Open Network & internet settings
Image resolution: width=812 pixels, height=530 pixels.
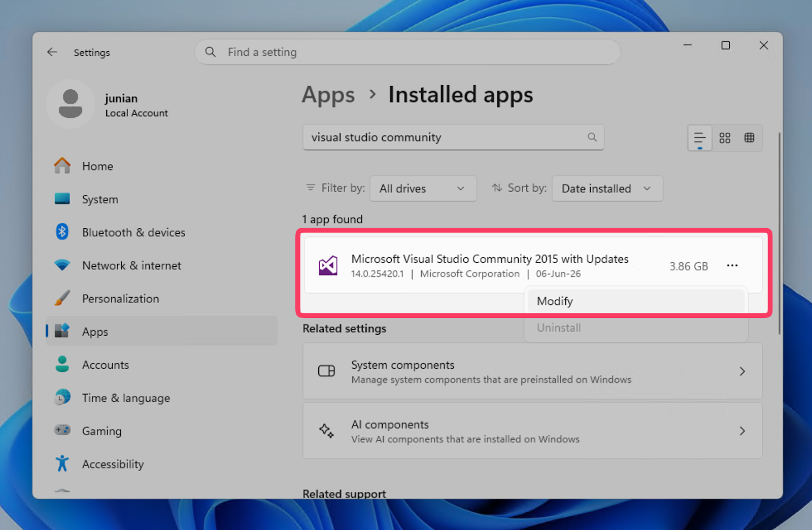click(x=161, y=265)
